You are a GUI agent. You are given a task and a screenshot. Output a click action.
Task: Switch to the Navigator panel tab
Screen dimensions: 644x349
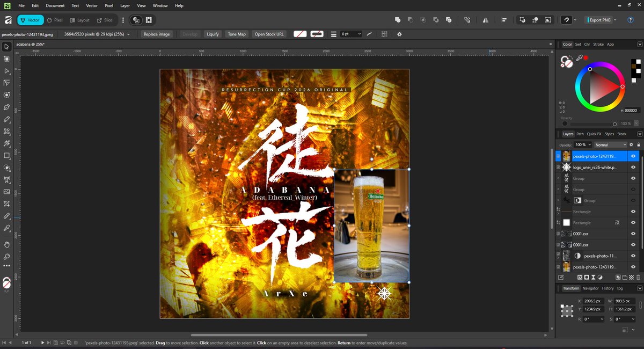pos(591,288)
